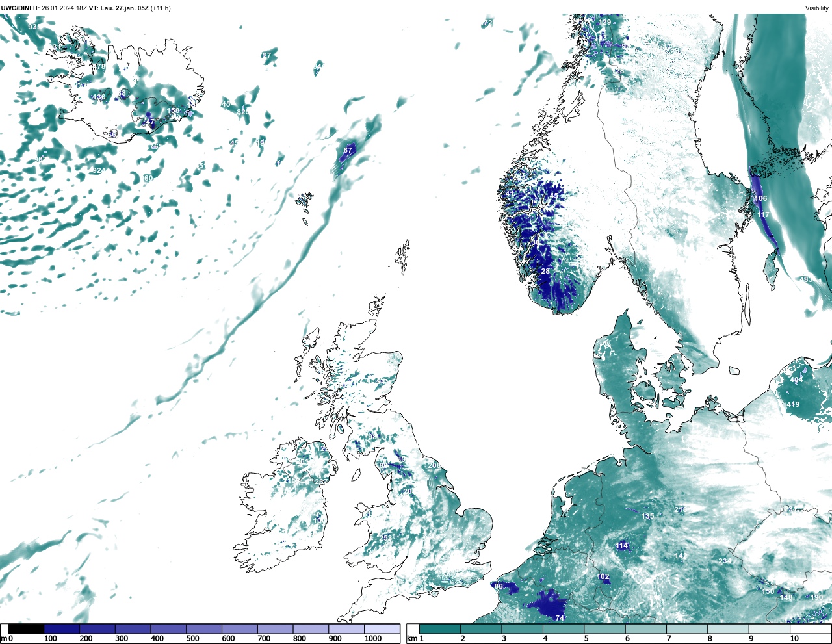The height and width of the screenshot is (644, 832).
Task: Pick the dark navy 100–200 m swatch
Action: point(62,629)
